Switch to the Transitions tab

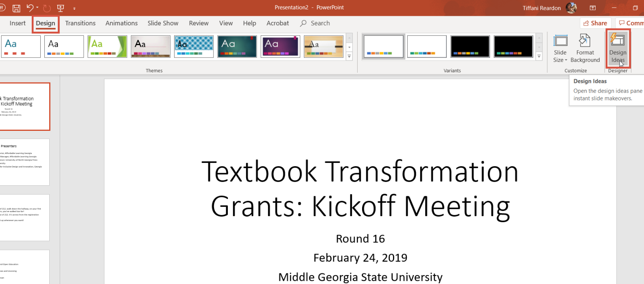point(80,23)
